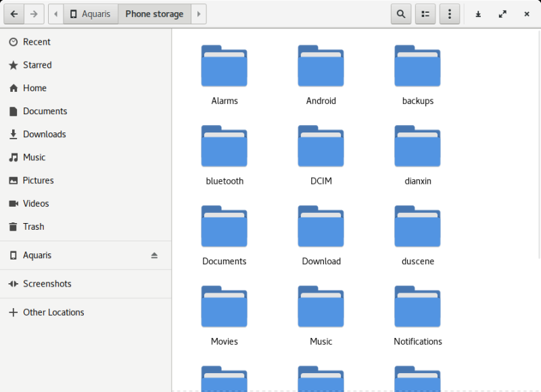Open the Trash location
Viewport: 541px width, 392px height.
point(33,226)
